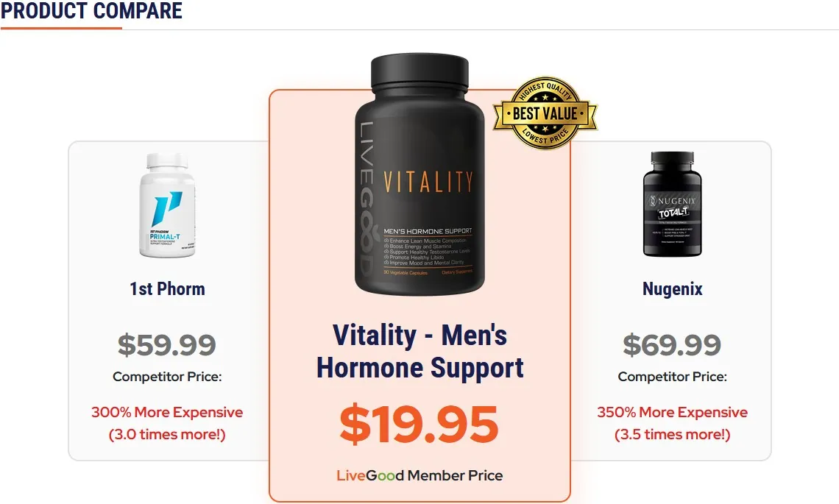The width and height of the screenshot is (839, 504).
Task: Open the 1st Phorm Primal-T bottle image
Action: click(x=167, y=205)
